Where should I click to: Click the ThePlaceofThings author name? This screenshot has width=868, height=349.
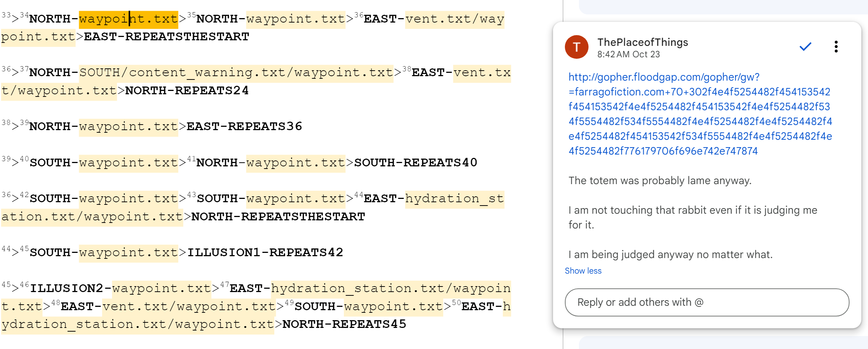point(642,43)
